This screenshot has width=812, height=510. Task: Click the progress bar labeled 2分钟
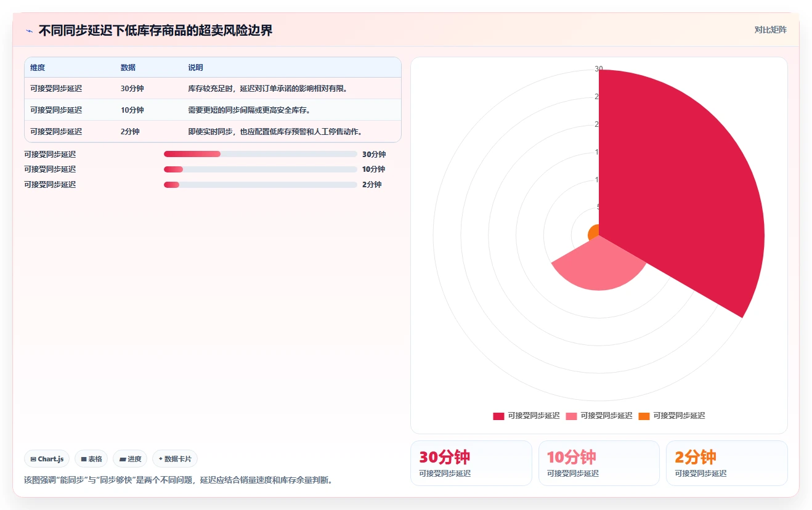tap(261, 185)
